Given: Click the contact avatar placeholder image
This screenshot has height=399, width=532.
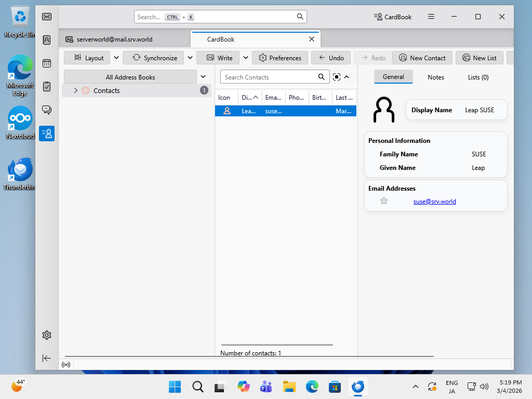Looking at the screenshot, I should point(384,110).
